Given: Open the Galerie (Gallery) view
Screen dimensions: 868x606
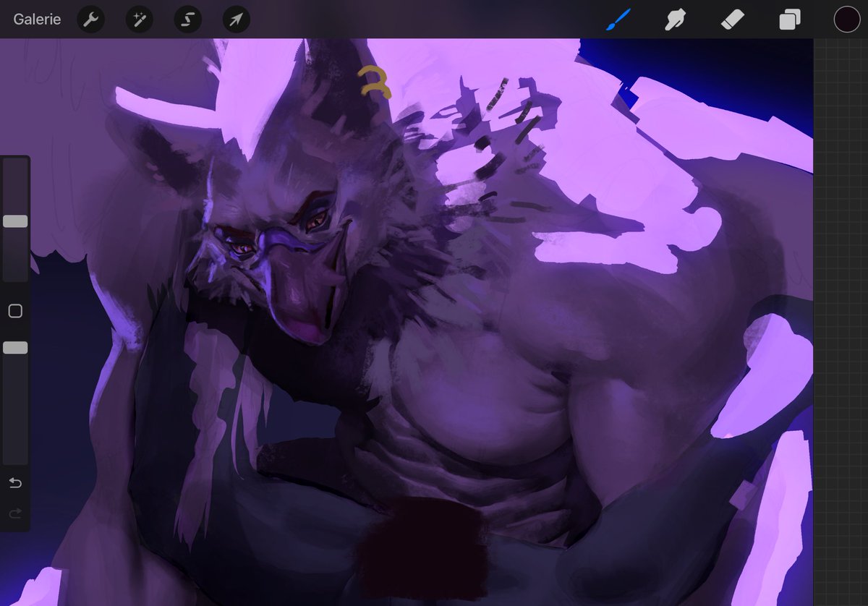Looking at the screenshot, I should (x=37, y=20).
